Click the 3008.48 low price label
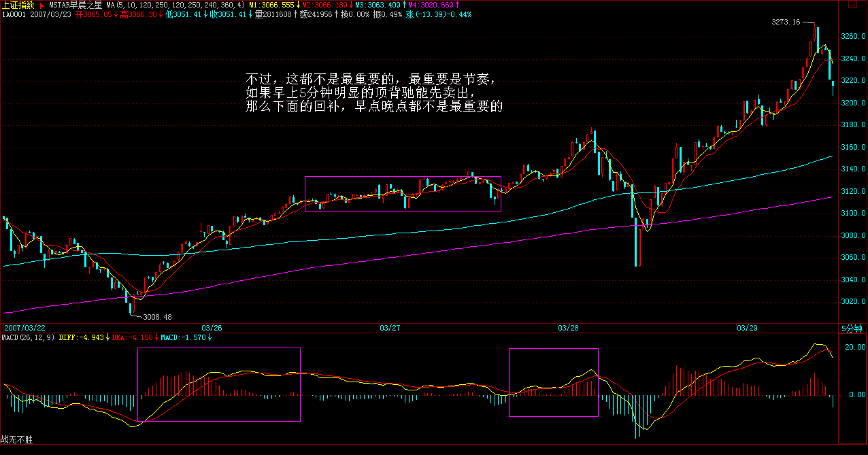Viewport: 868px width, 455px height. pyautogui.click(x=157, y=316)
